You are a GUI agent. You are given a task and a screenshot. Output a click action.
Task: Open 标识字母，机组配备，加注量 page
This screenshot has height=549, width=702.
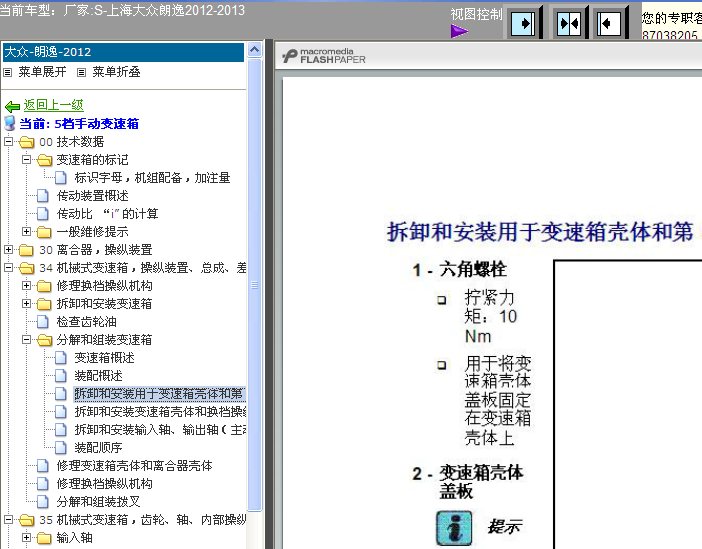pos(152,178)
